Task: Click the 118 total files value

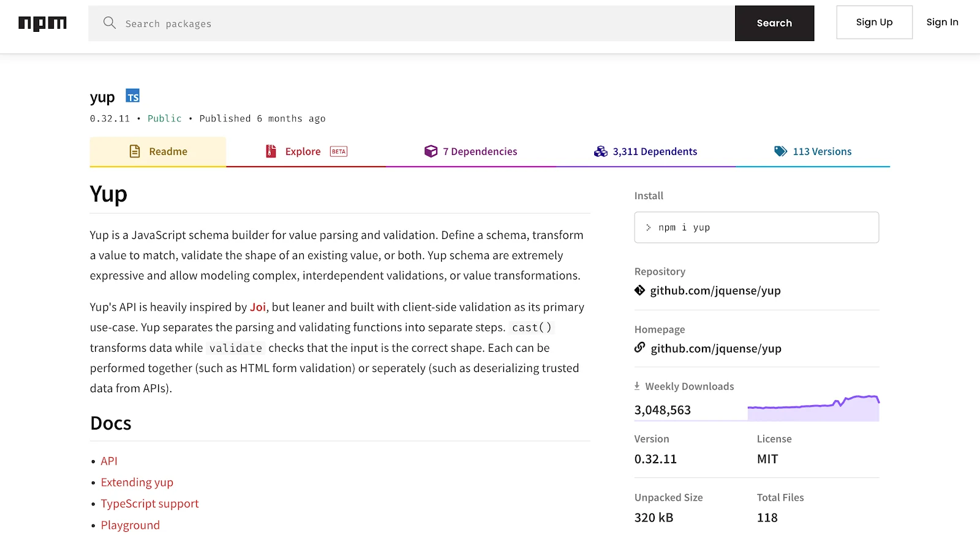Action: 767,518
